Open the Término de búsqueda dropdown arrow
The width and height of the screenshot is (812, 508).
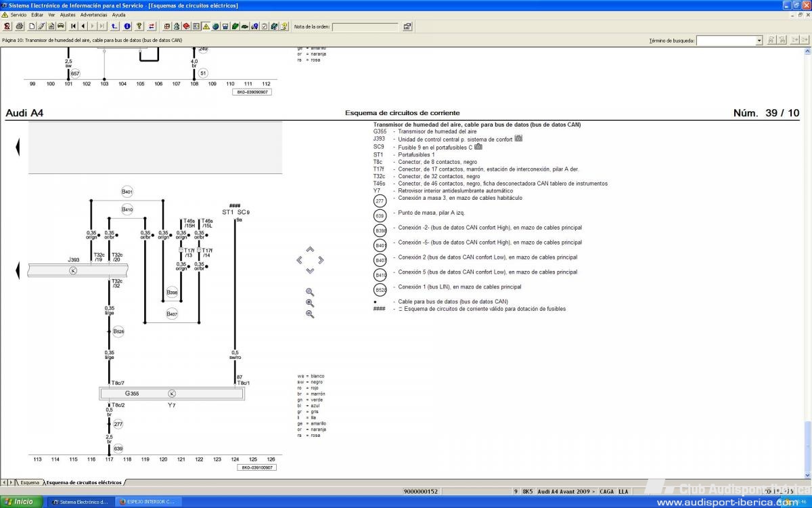(759, 41)
